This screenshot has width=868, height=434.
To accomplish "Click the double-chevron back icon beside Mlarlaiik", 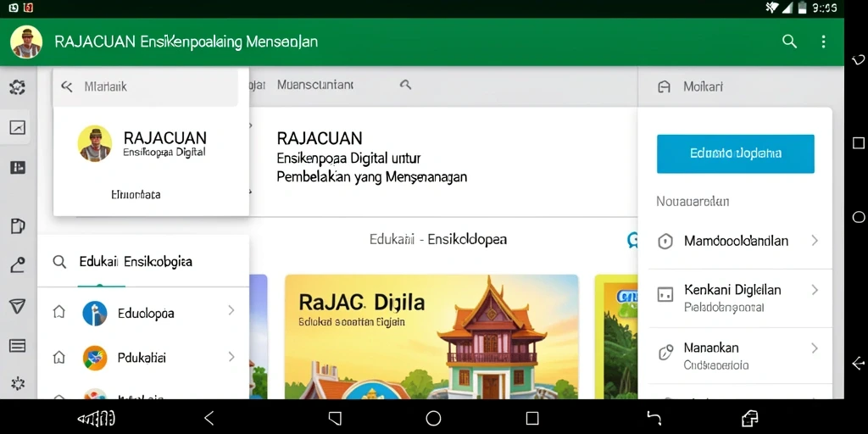I will tap(66, 86).
